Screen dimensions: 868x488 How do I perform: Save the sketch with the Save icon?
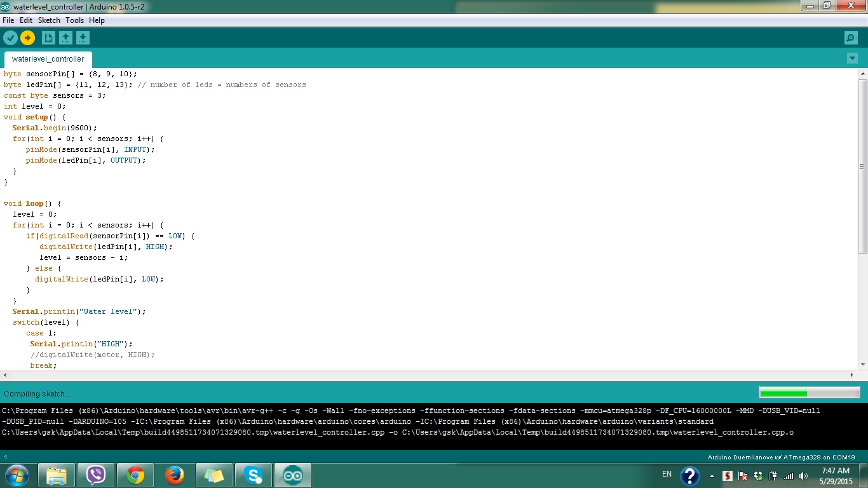pyautogui.click(x=83, y=38)
